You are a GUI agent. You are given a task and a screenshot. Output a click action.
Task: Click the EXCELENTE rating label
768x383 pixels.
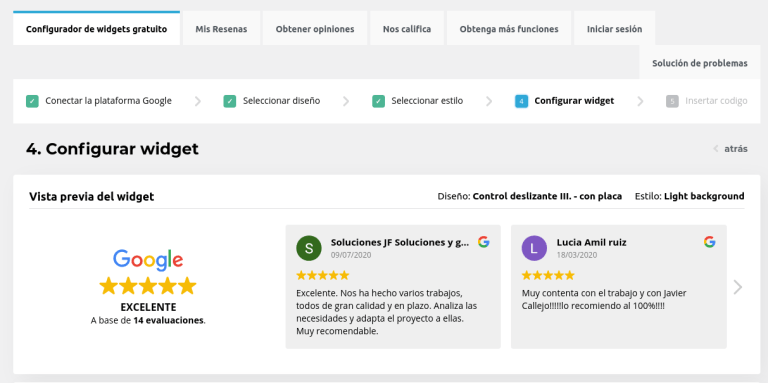pyautogui.click(x=148, y=308)
